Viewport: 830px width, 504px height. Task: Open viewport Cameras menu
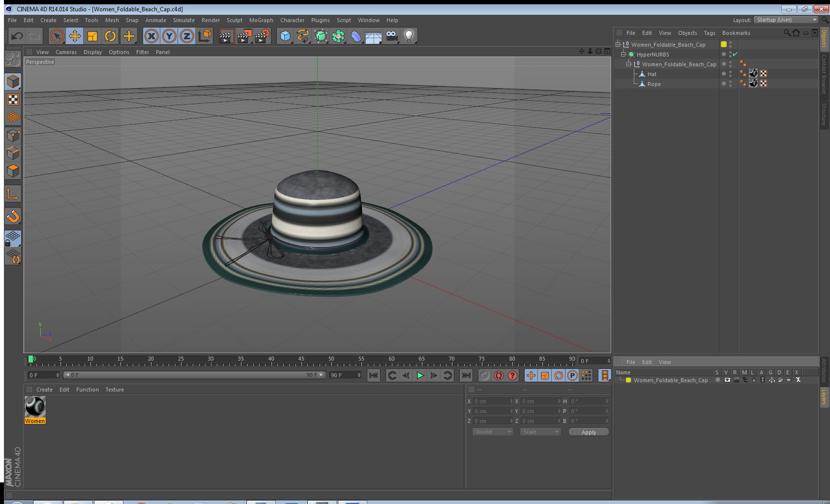pos(66,52)
